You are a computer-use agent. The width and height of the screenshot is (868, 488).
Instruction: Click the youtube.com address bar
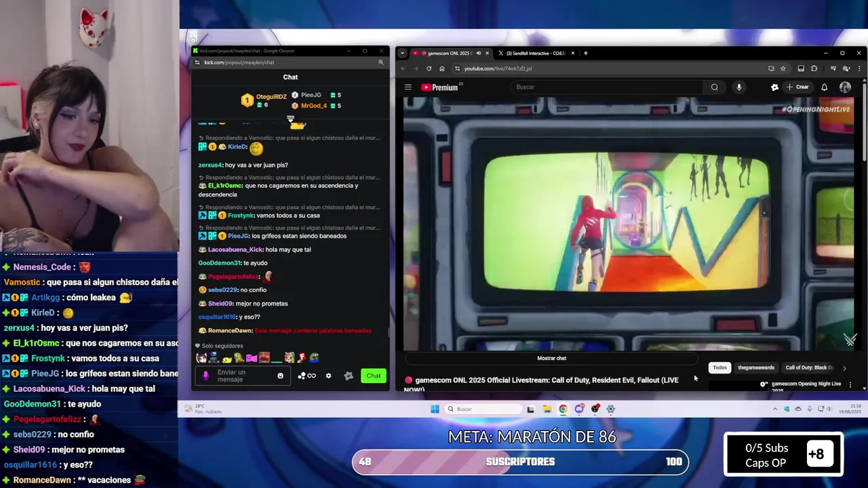coord(610,68)
